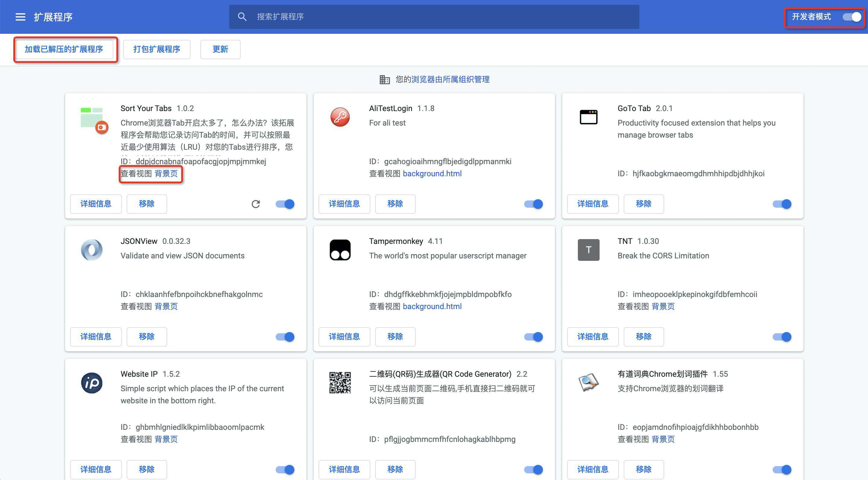Switch off the TNT extension

[782, 337]
